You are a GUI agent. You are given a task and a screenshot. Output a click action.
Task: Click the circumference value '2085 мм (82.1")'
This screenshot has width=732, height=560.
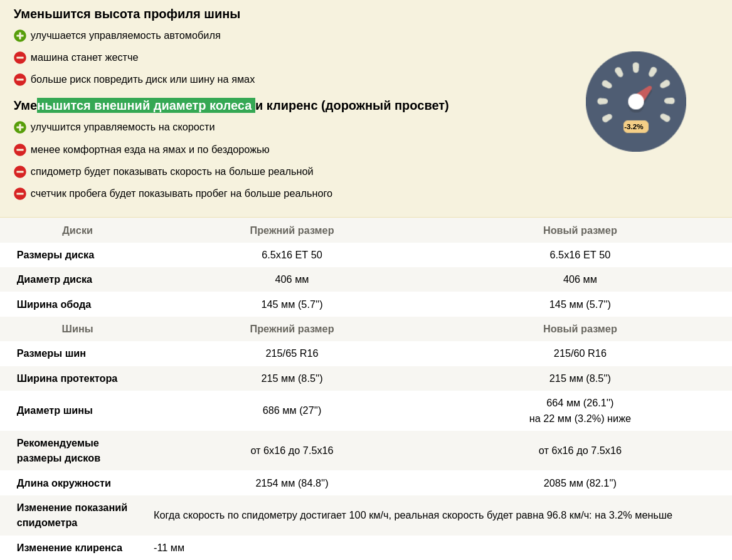(580, 483)
